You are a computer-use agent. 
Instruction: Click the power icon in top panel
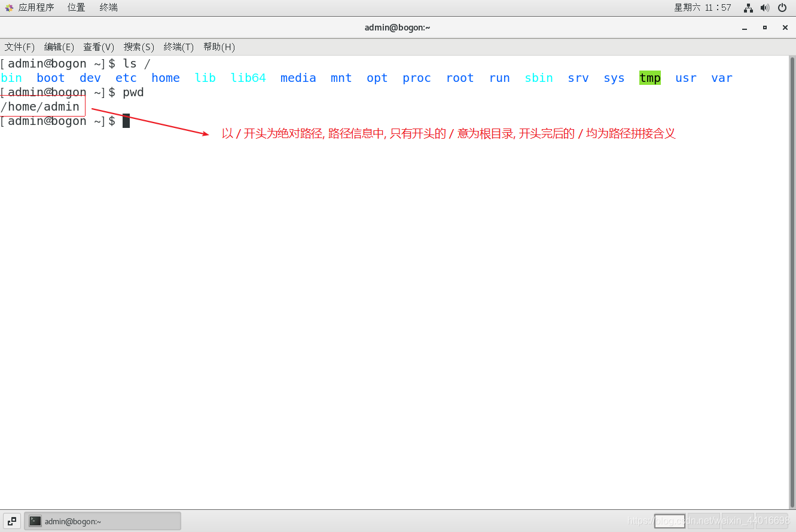(x=782, y=8)
